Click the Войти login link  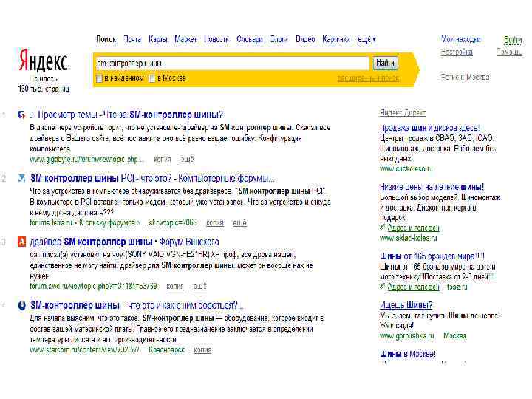pos(513,40)
